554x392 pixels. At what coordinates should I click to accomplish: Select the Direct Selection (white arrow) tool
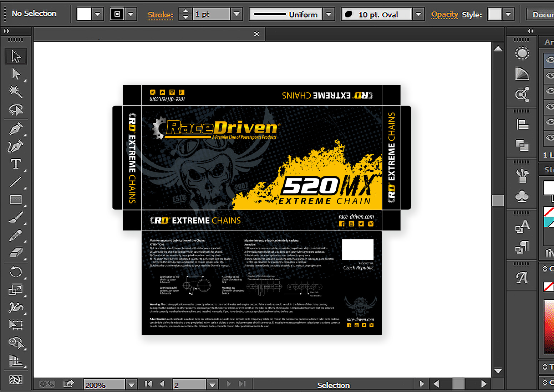pos(16,74)
